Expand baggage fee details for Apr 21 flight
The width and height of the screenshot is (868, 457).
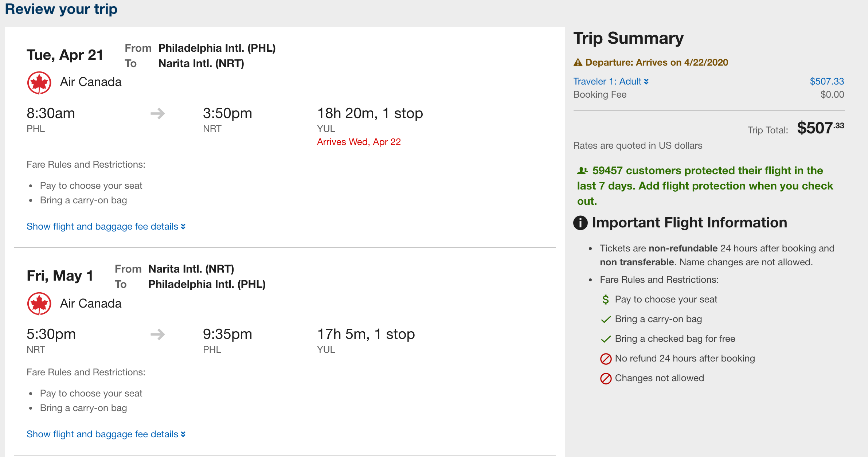point(106,227)
